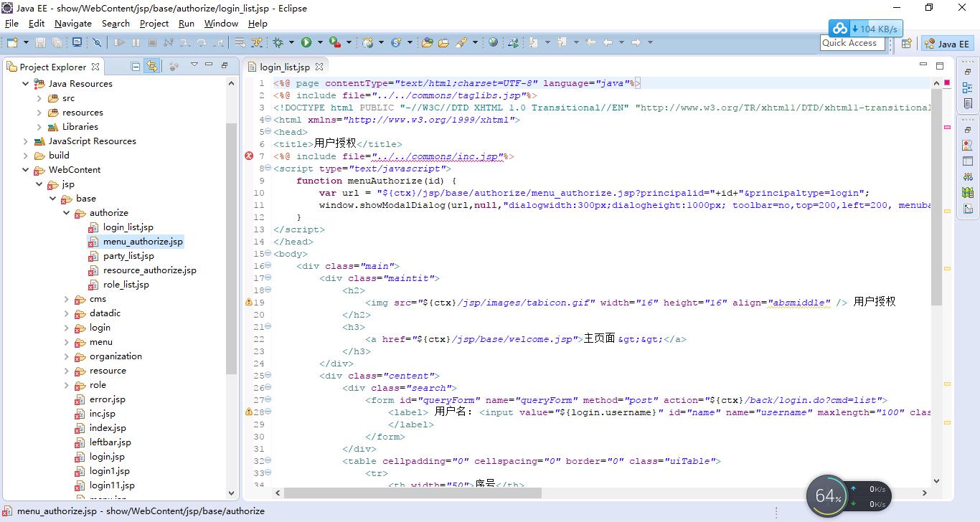Collapse the authorize folder node
980x522 pixels.
(67, 213)
